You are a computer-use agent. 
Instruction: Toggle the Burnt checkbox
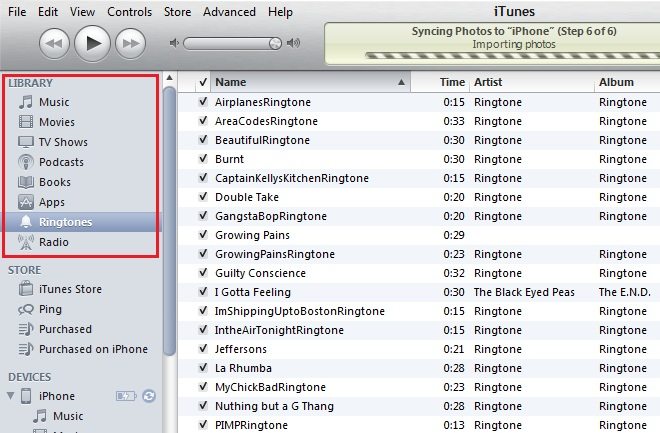click(x=203, y=158)
